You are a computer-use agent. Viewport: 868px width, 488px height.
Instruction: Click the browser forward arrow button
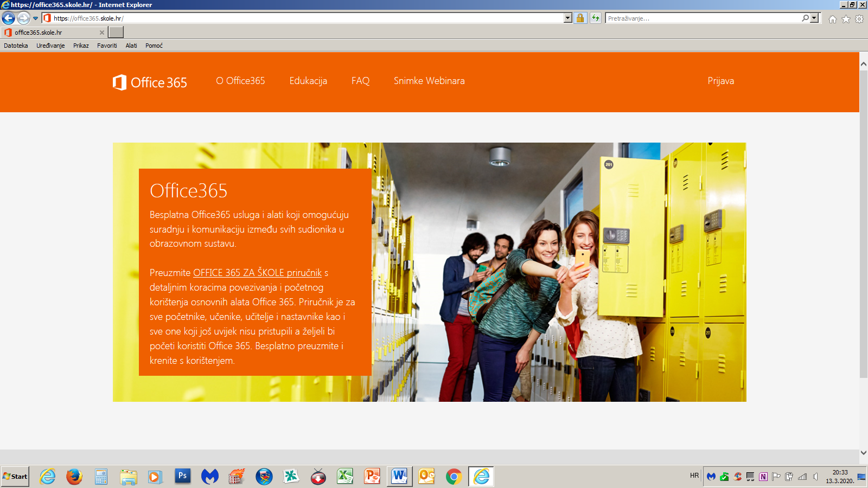tap(23, 18)
